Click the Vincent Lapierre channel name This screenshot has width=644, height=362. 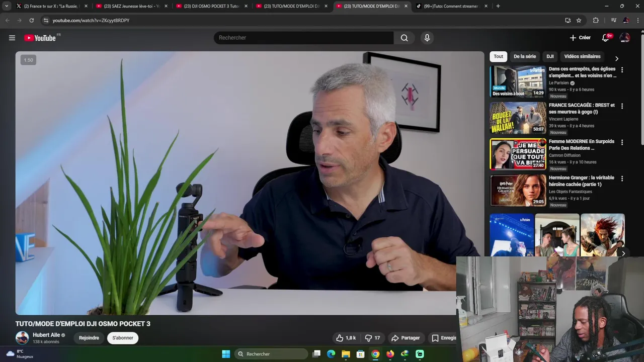563,119
